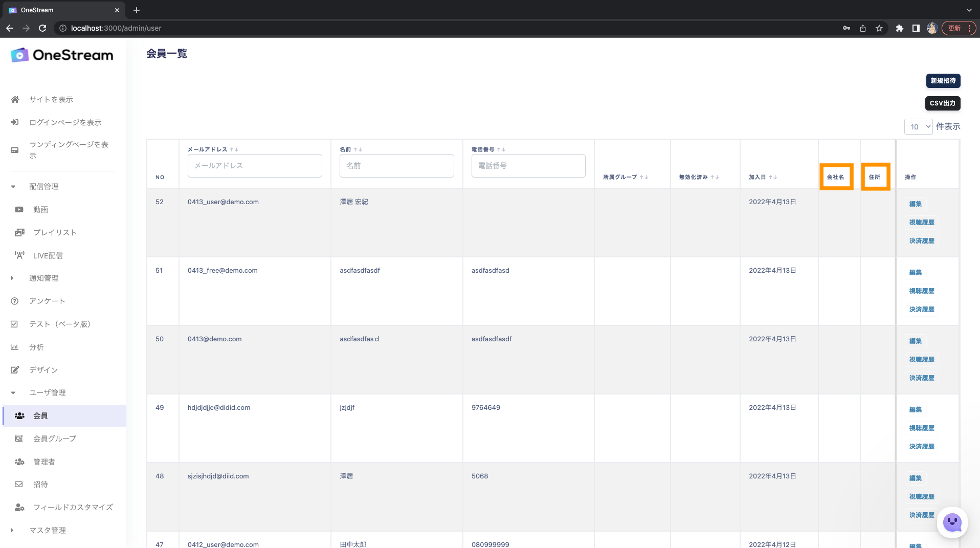Click the 新規招待 button
The image size is (980, 548).
(943, 80)
